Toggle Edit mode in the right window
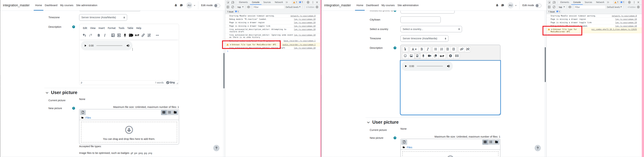 pyautogui.click(x=538, y=6)
